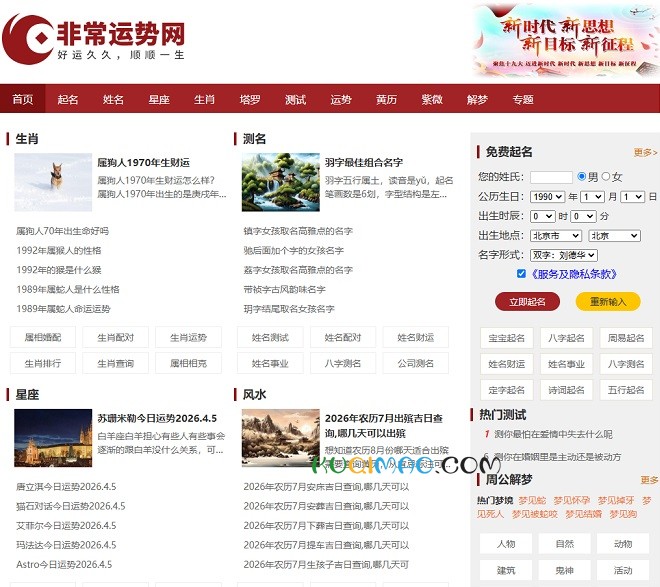This screenshot has height=587, width=660.
Task: Click the 梦见蛇 hot dream link
Action: (x=532, y=500)
